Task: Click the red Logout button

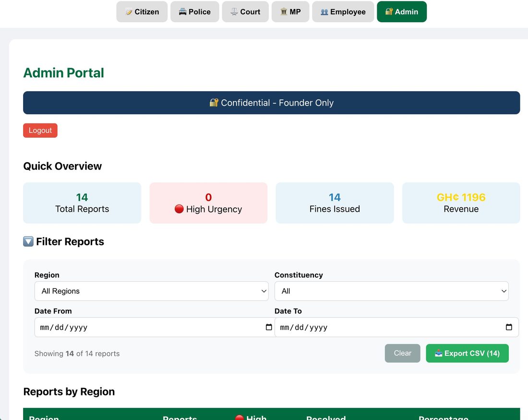Action: (40, 131)
